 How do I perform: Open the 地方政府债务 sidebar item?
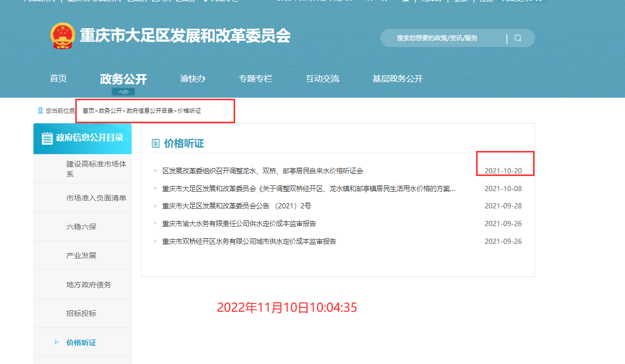83,285
